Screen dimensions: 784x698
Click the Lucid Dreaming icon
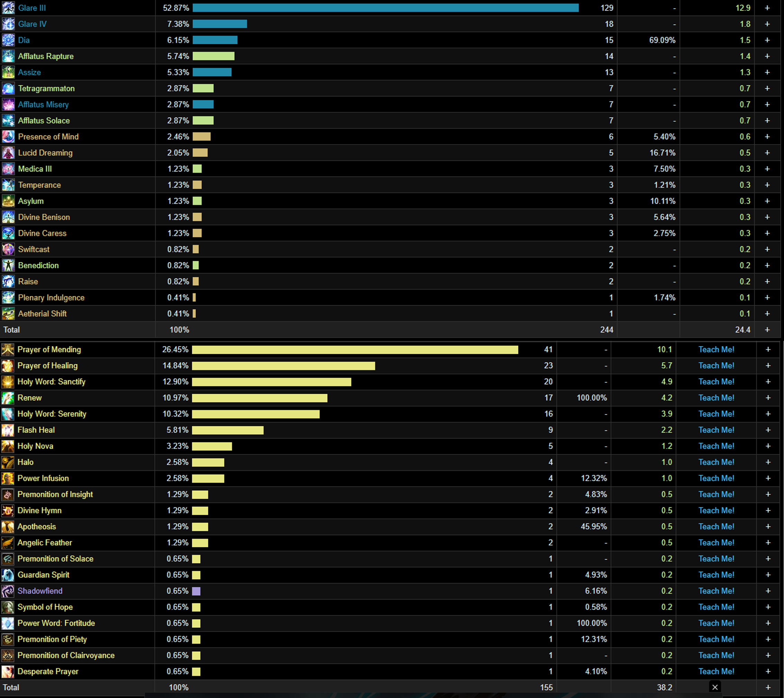tap(8, 153)
